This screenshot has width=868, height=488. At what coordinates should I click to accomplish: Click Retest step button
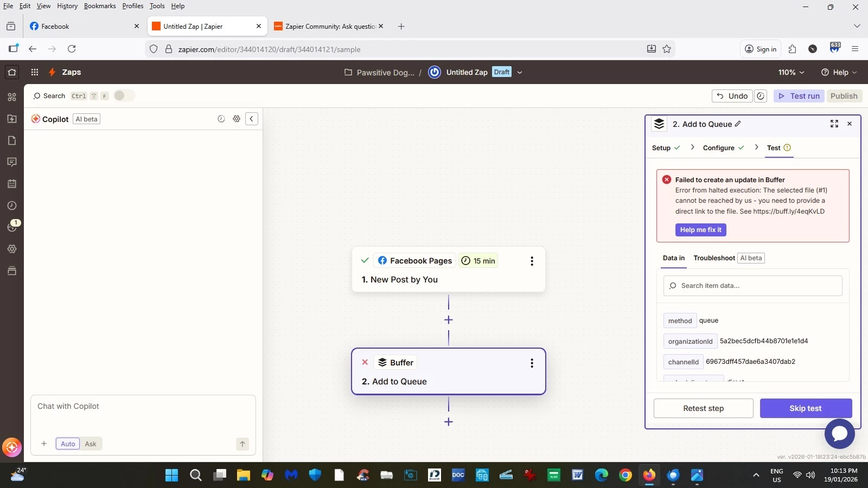[x=703, y=408]
